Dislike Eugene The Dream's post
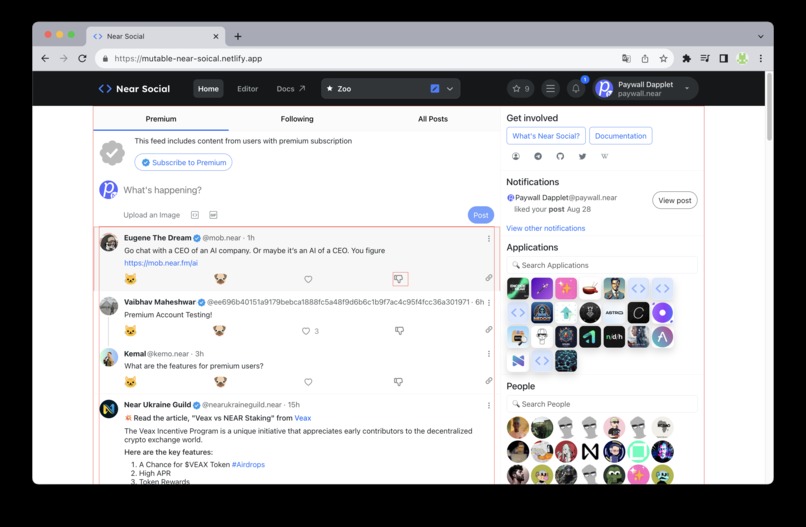806x527 pixels. 398,279
